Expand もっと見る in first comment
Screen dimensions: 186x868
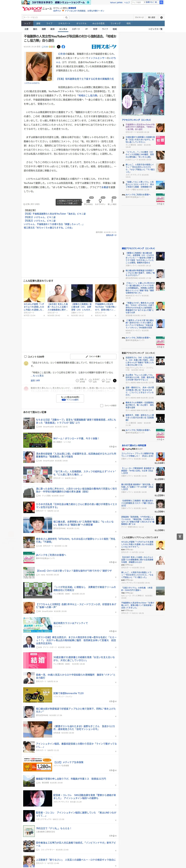pos(38,376)
